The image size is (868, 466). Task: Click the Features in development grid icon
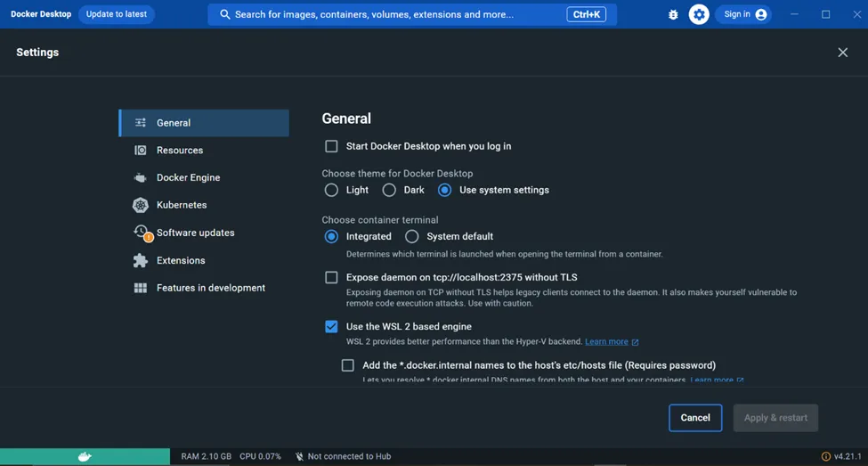[141, 288]
